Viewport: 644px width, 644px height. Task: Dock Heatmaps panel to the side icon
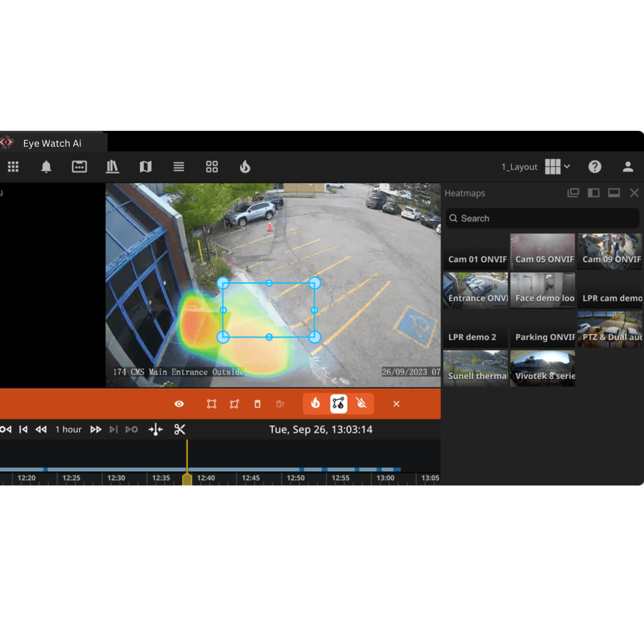click(593, 193)
